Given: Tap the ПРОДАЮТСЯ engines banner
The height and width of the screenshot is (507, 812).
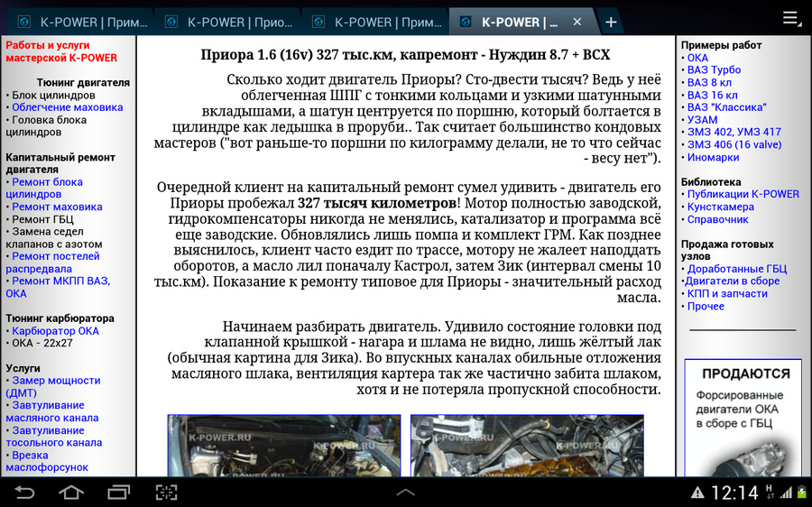Looking at the screenshot, I should (x=743, y=418).
